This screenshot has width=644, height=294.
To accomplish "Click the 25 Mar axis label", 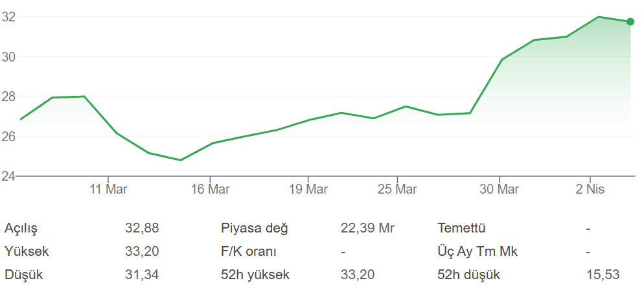I will click(397, 189).
